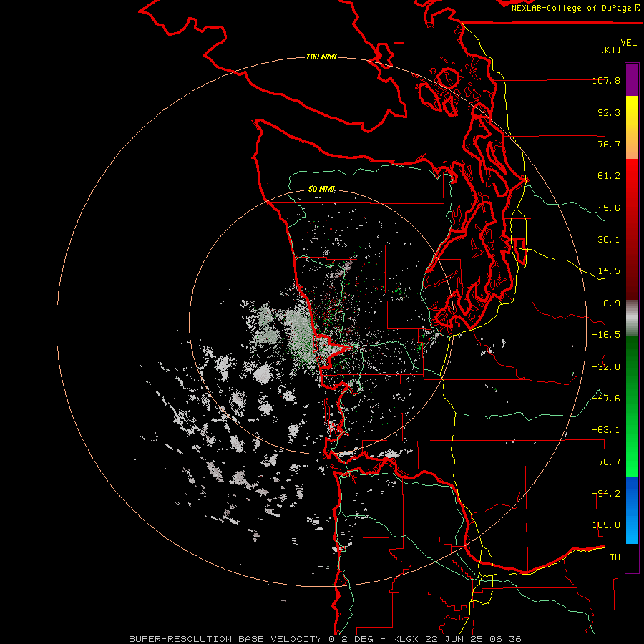
Task: Select the -47.6 scale value
Action: (606, 399)
